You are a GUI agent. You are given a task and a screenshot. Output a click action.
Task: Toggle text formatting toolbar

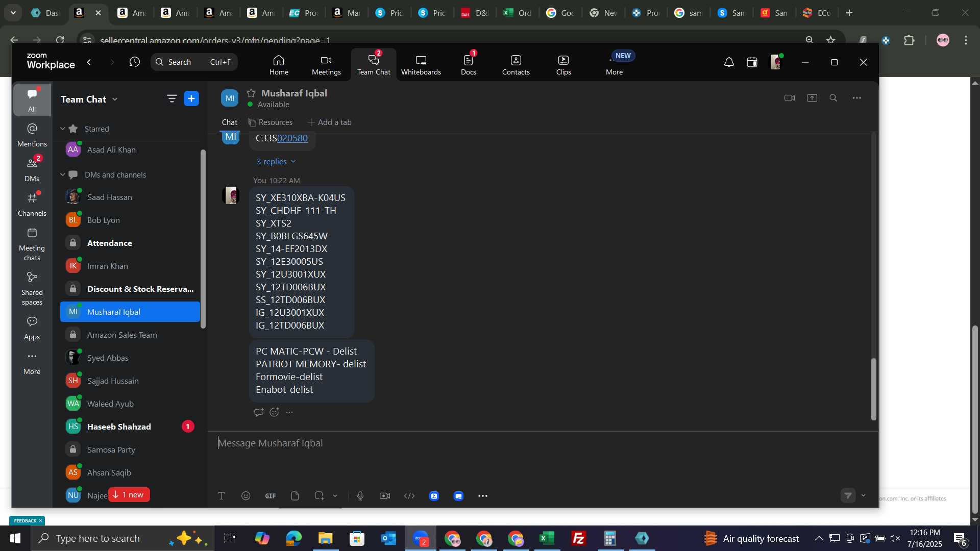pyautogui.click(x=222, y=496)
